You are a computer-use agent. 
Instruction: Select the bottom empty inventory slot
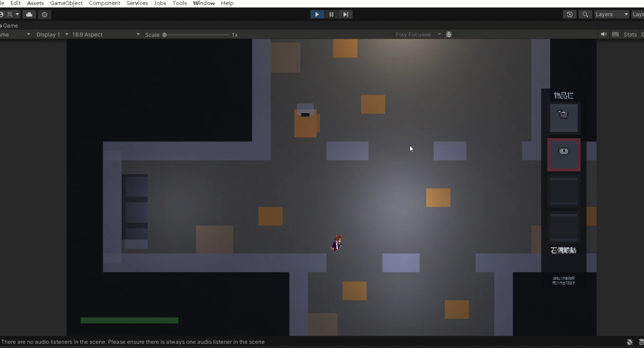[564, 227]
